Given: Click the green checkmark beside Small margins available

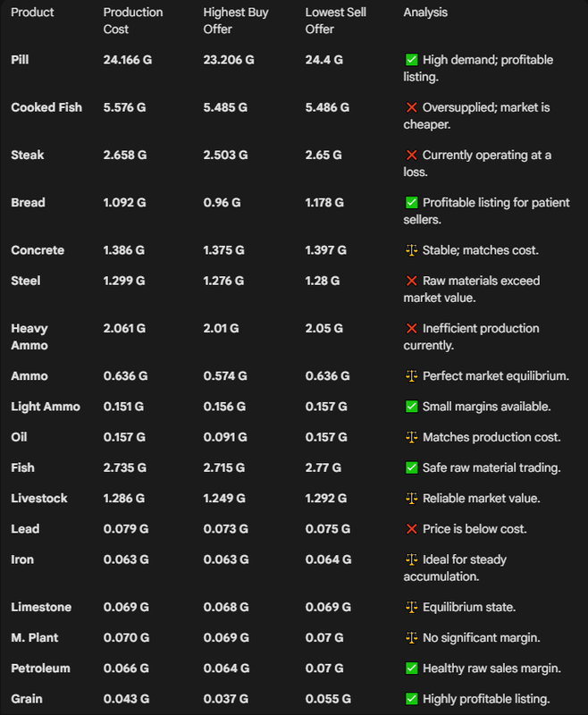Looking at the screenshot, I should pyautogui.click(x=411, y=407).
